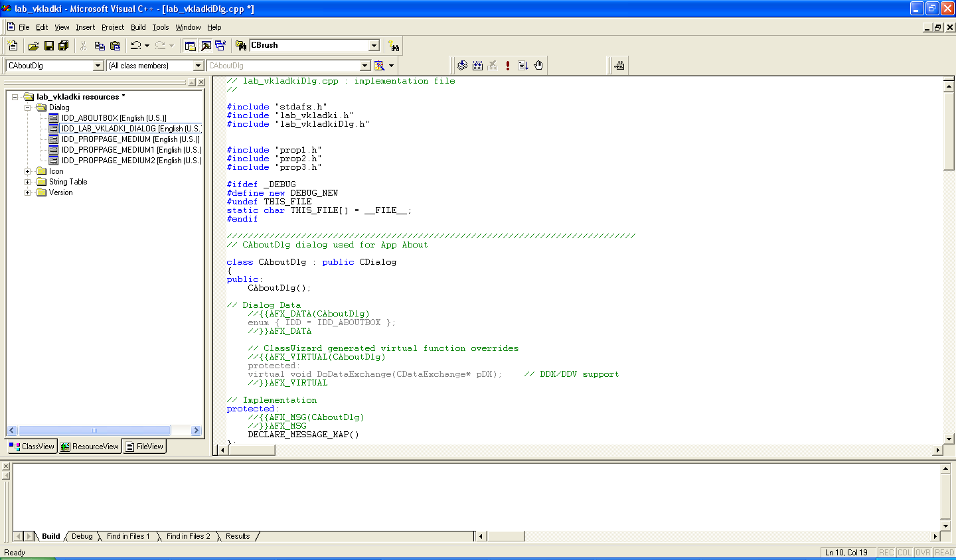This screenshot has height=560, width=956.
Task: Open the Build menu
Action: 138,27
